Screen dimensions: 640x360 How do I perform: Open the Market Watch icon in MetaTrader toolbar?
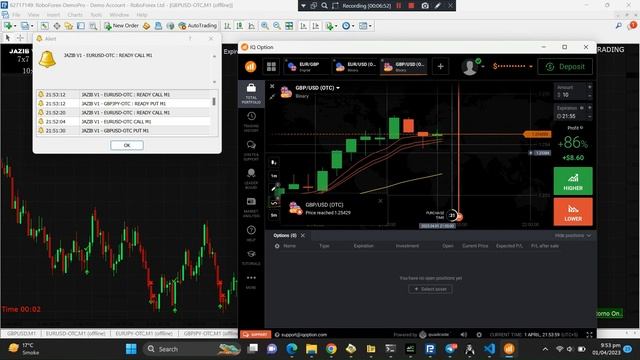tap(44, 26)
